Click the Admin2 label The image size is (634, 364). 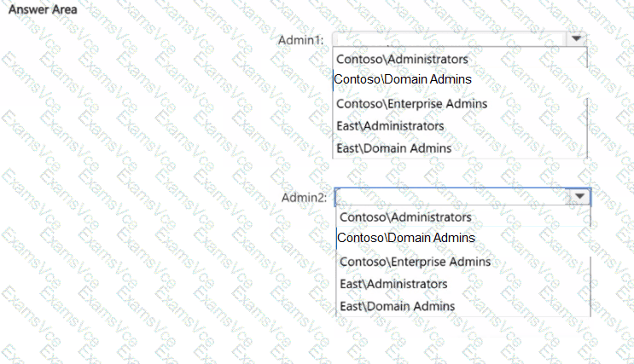pos(303,198)
